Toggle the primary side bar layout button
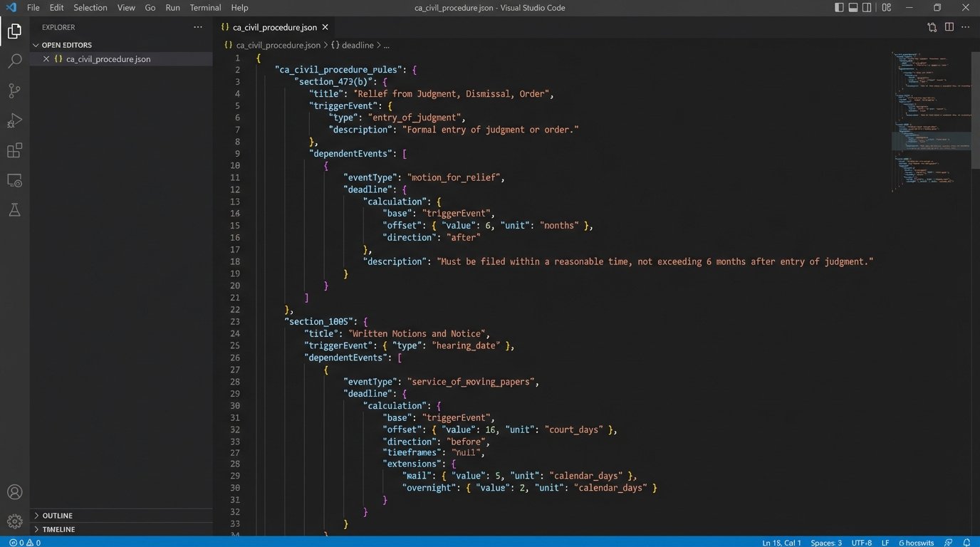 tap(839, 8)
